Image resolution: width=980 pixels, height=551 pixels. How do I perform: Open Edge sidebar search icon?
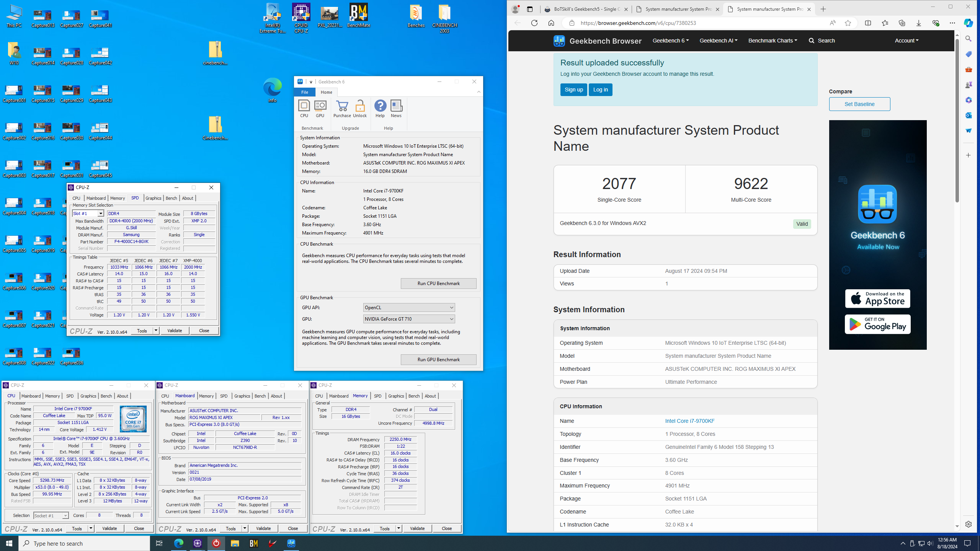tap(969, 39)
